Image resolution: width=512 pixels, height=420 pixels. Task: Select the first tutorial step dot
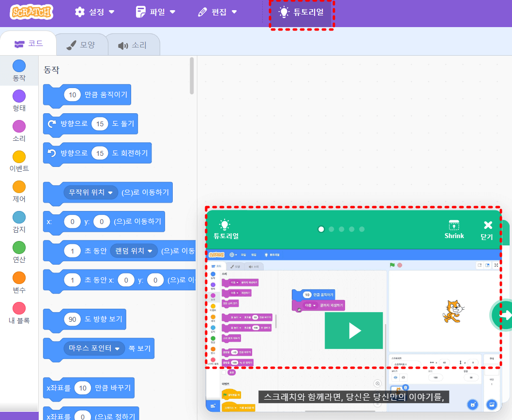[x=321, y=229]
